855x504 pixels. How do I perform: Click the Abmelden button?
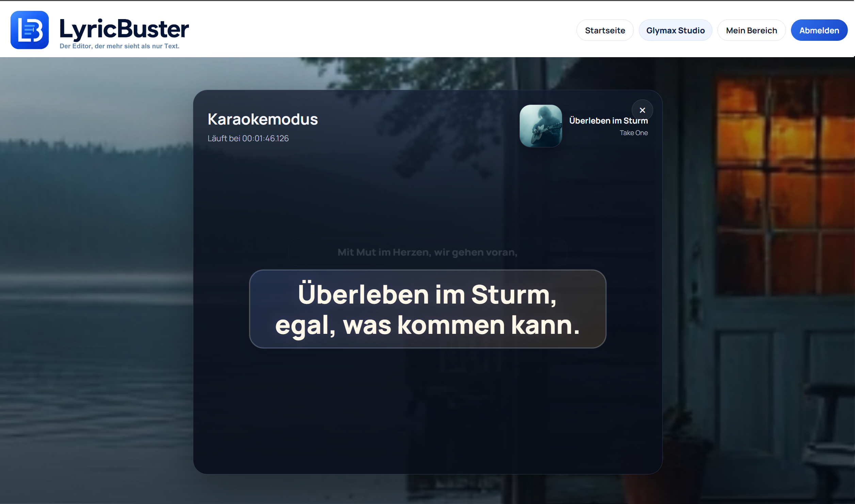point(819,30)
